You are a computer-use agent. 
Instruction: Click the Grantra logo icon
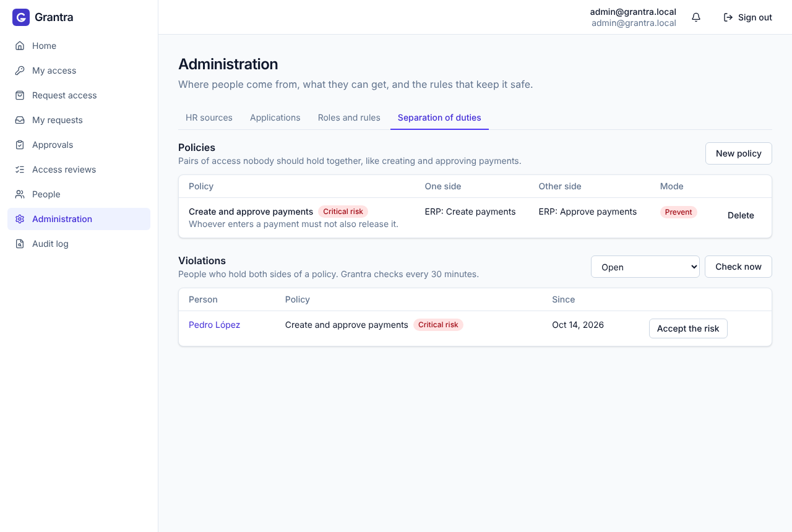click(x=21, y=17)
